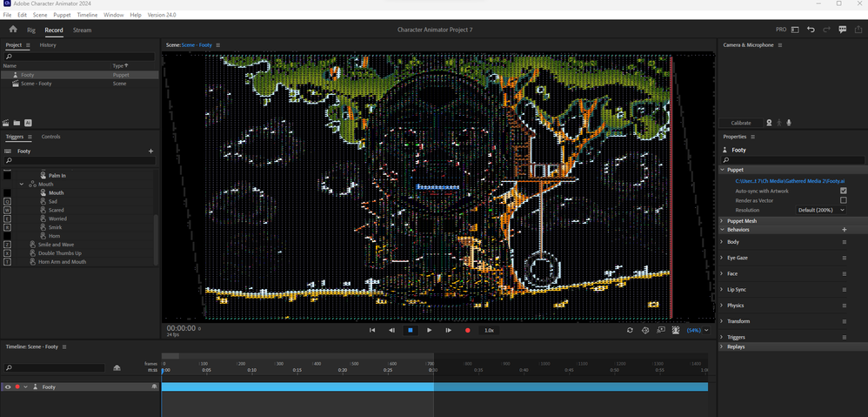Click the screen-with-person icon below the stage
Image resolution: width=868 pixels, height=417 pixels.
coord(660,330)
